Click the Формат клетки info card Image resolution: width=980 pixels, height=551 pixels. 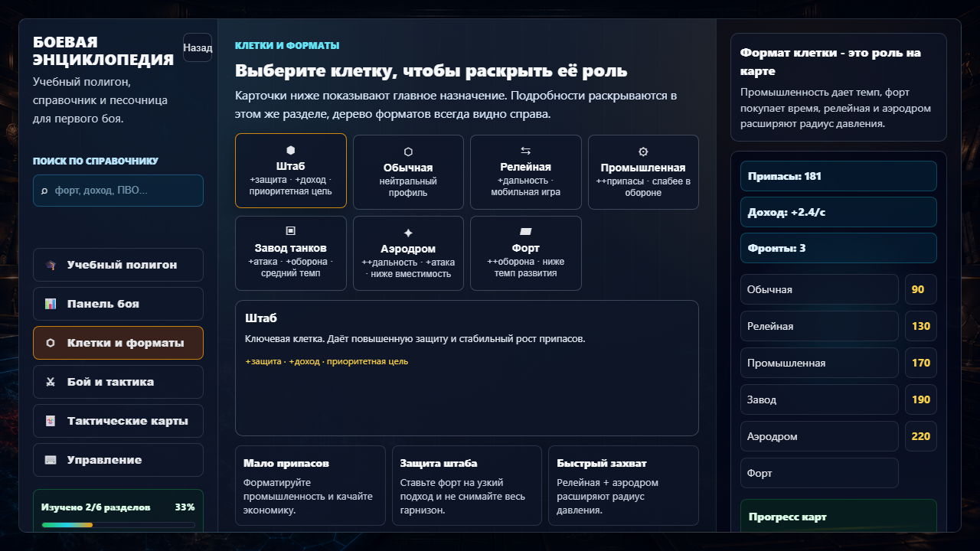[838, 87]
